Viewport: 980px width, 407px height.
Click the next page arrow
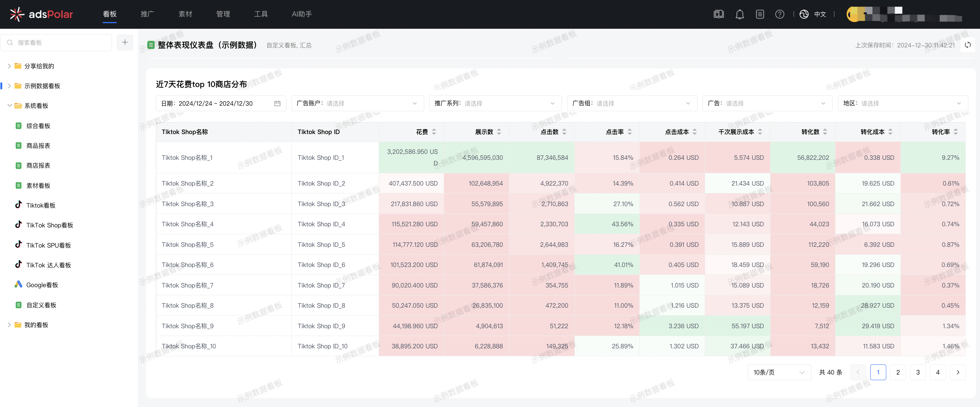coord(958,372)
